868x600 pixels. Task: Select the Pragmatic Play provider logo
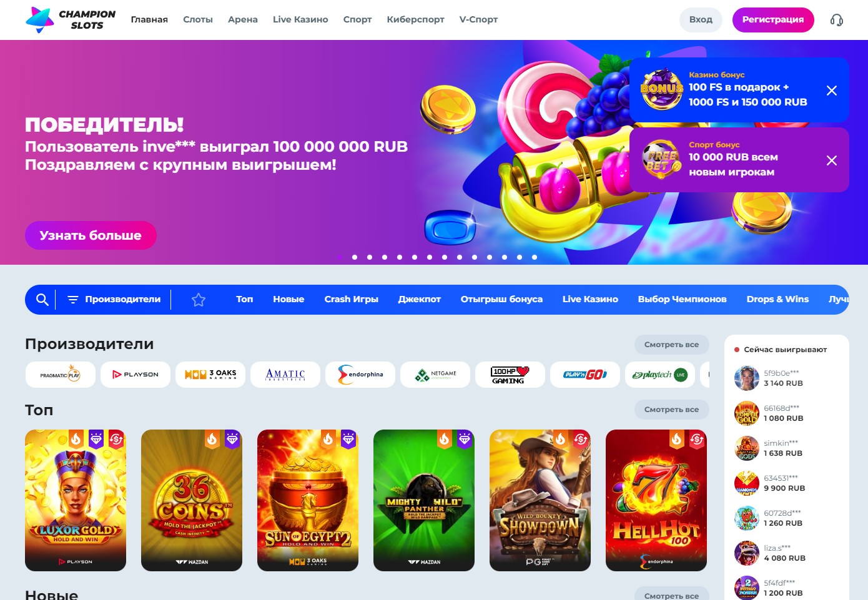61,375
